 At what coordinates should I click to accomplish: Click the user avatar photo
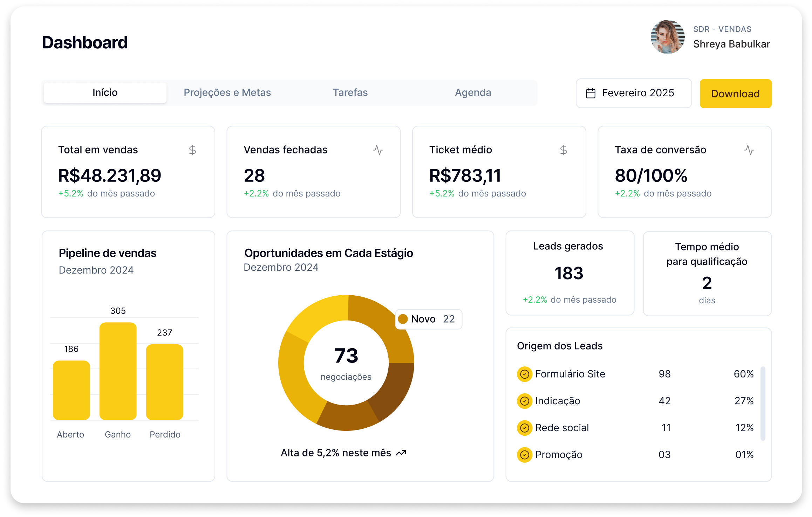(667, 37)
